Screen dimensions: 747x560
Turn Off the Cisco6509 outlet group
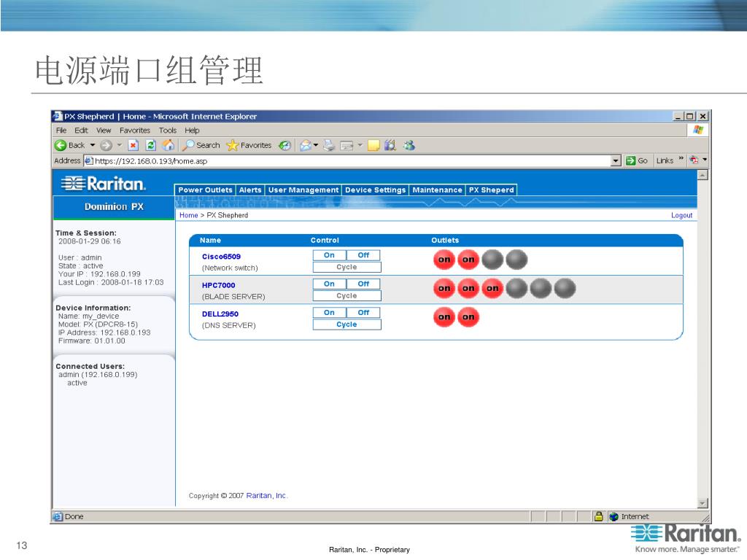click(363, 255)
